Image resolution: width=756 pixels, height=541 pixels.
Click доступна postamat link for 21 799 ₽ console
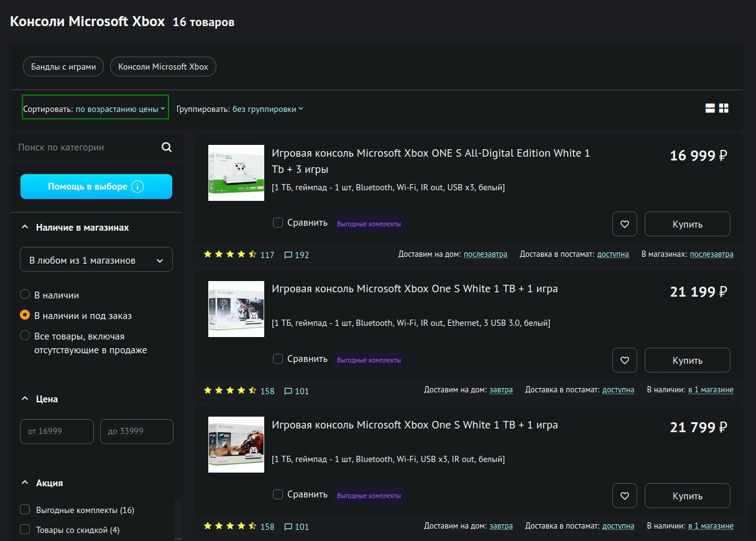[x=618, y=526]
